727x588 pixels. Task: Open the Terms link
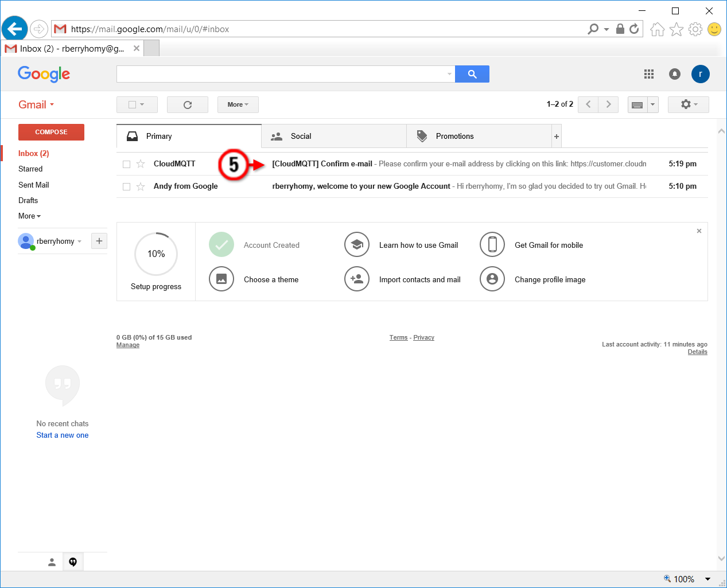[x=398, y=337]
